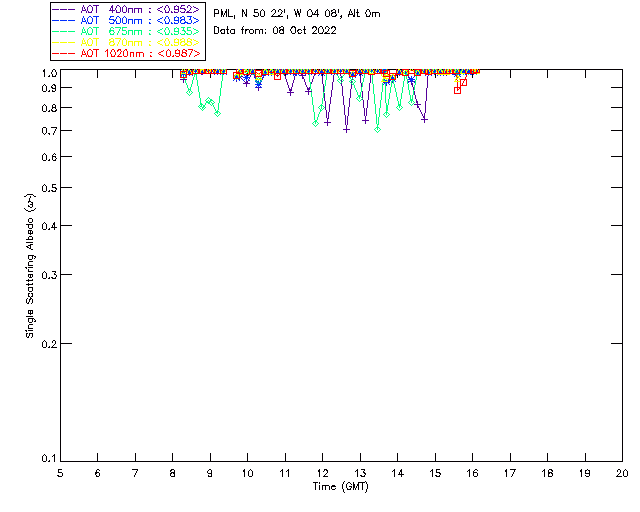Click the y-axis tick label 0.7

(x=49, y=131)
